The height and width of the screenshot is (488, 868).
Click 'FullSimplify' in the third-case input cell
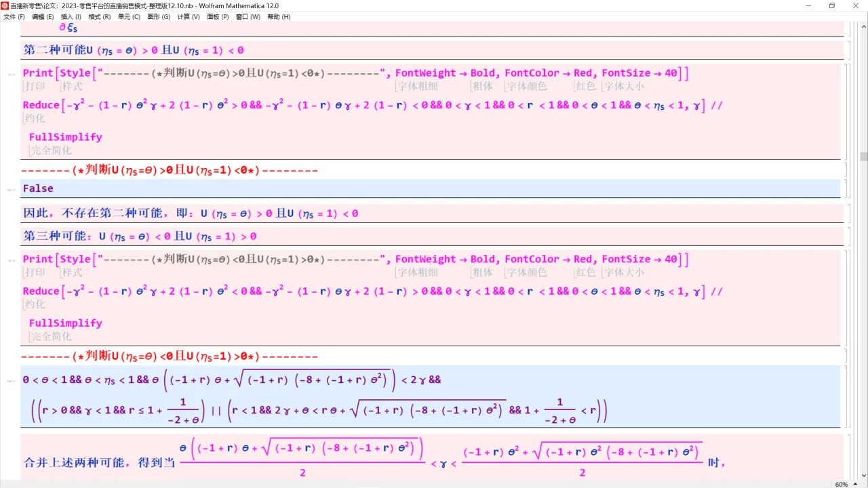pyautogui.click(x=66, y=323)
